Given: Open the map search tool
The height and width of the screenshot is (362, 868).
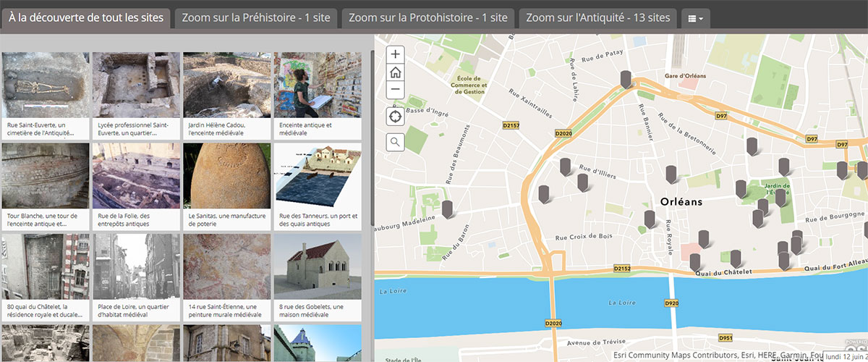Looking at the screenshot, I should [395, 142].
